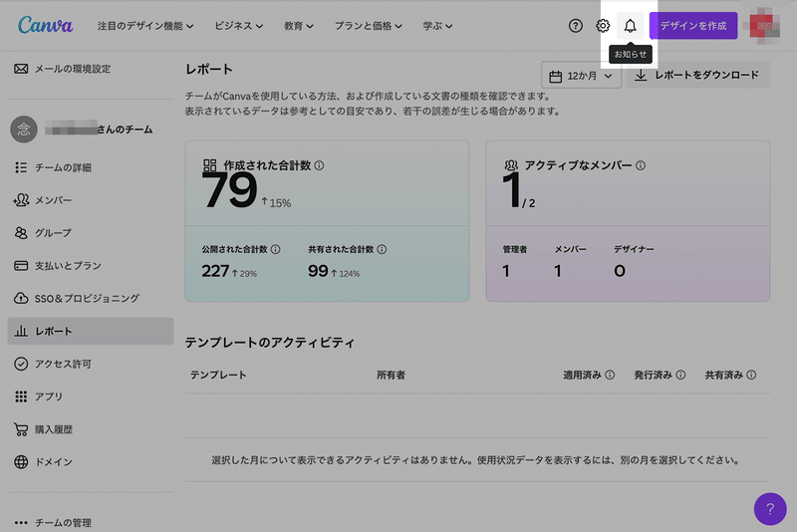Viewport: 797px width, 532px height.
Task: Open グループ sidebar item
Action: [91, 233]
